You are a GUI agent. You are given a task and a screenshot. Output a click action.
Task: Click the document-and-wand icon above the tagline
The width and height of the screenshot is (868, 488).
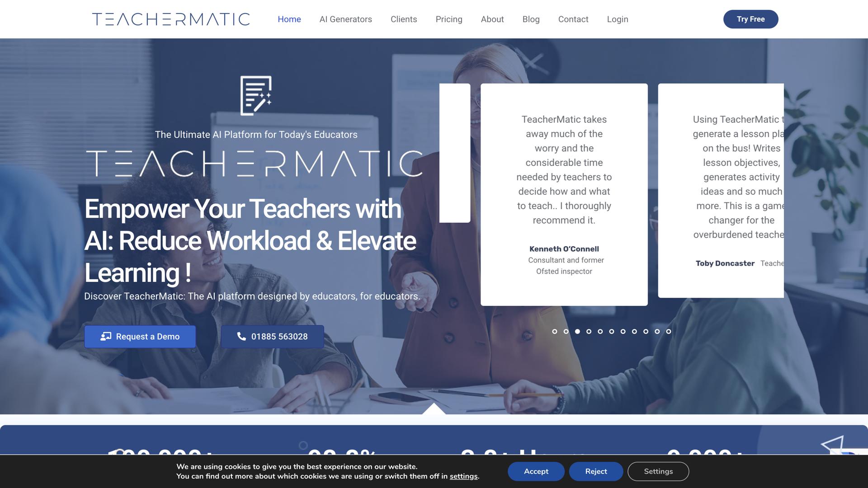coord(256,96)
